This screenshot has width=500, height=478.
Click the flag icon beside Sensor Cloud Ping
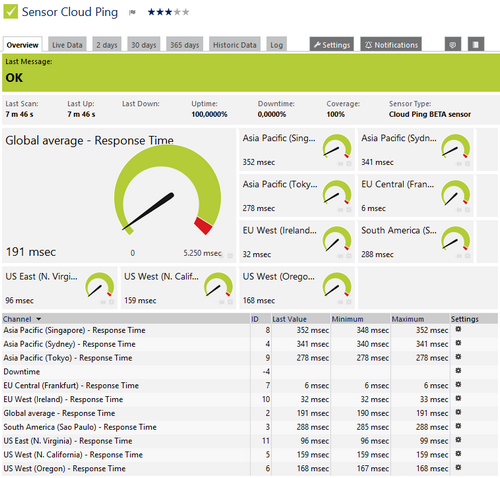(x=132, y=13)
